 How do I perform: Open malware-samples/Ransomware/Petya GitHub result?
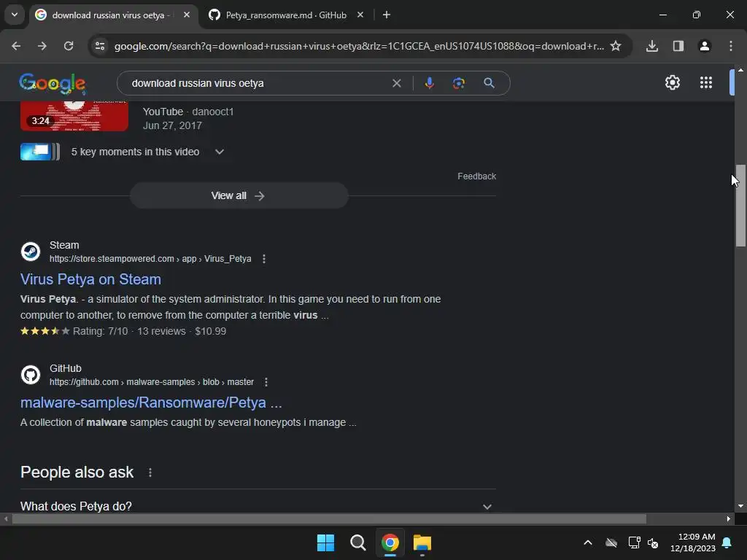pyautogui.click(x=151, y=402)
